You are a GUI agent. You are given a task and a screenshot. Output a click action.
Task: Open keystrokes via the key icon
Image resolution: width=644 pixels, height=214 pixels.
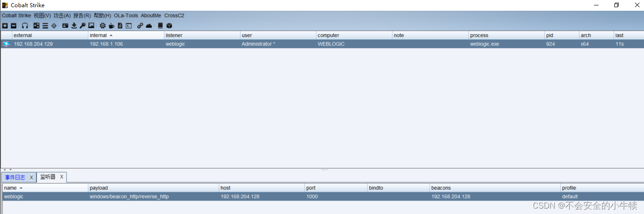[x=82, y=26]
